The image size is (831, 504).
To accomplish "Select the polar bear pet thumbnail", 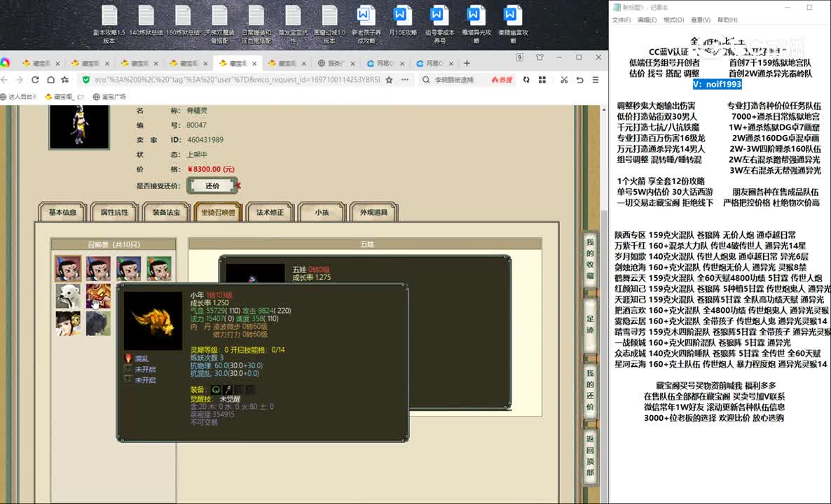I will [68, 296].
